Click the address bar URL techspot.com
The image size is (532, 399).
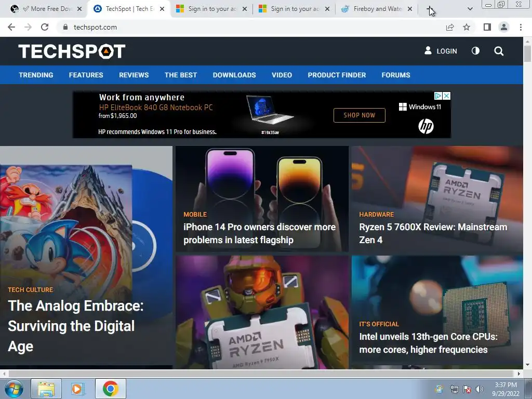click(x=95, y=27)
